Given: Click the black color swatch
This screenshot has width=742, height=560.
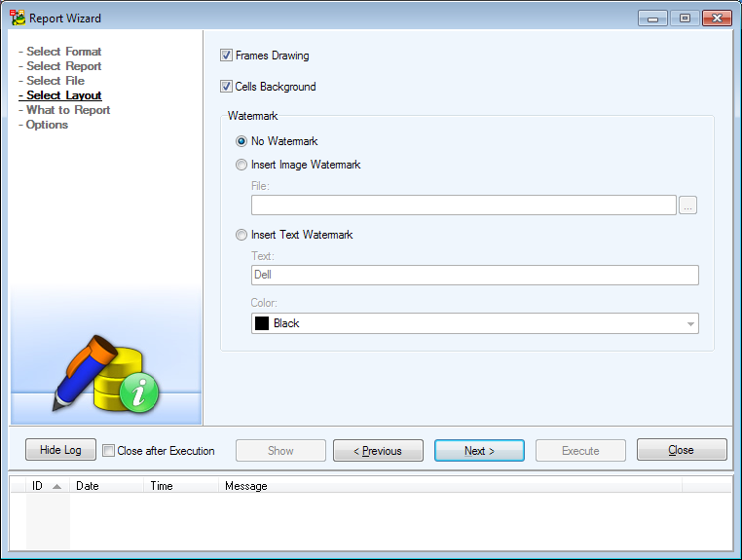Looking at the screenshot, I should pyautogui.click(x=262, y=323).
